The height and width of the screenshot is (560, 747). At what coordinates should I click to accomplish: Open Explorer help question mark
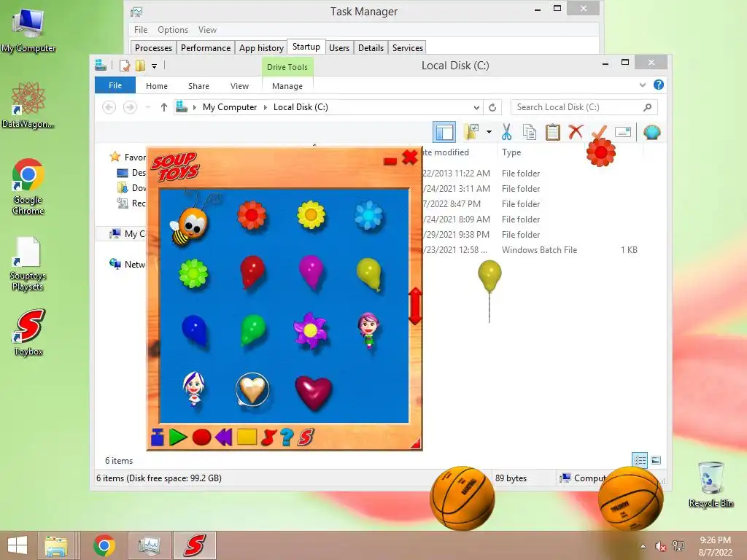(659, 85)
